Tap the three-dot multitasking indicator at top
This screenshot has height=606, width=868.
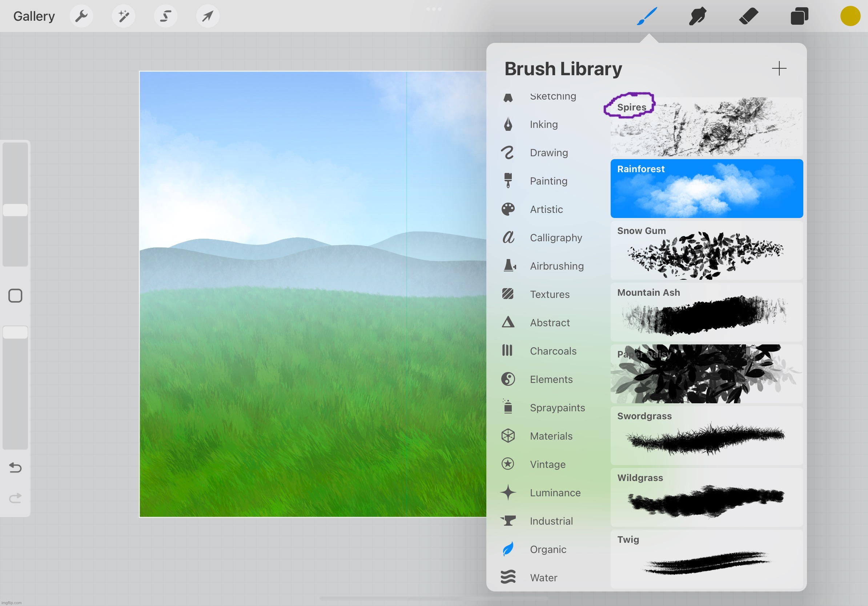pos(434,9)
